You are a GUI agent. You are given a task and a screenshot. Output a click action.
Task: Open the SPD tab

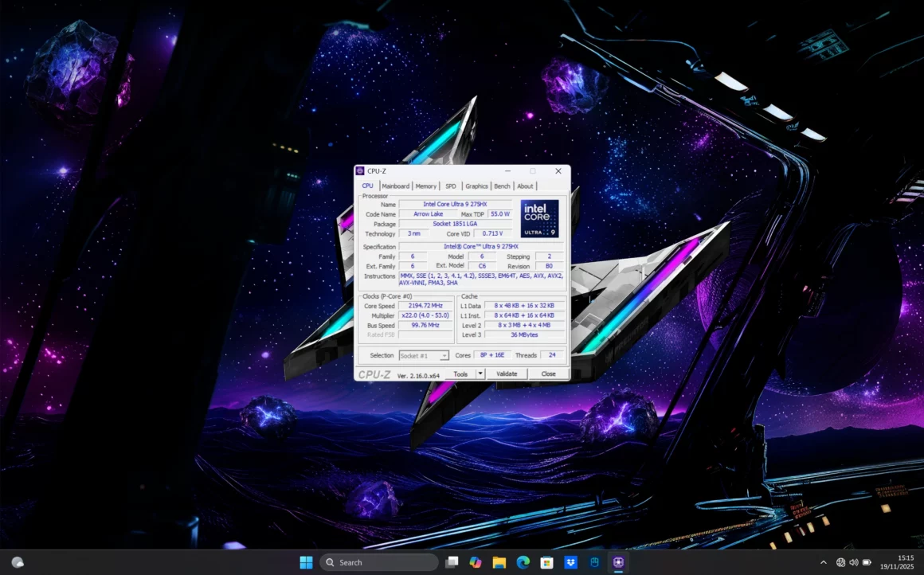coord(451,186)
